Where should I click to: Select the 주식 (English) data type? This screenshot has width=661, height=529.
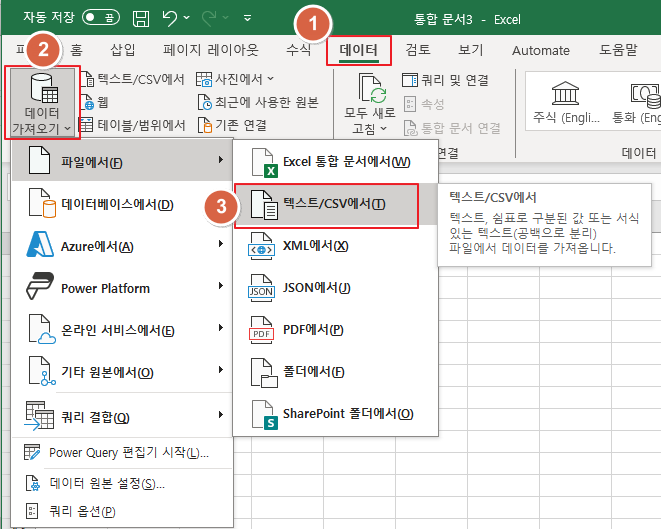click(x=566, y=101)
